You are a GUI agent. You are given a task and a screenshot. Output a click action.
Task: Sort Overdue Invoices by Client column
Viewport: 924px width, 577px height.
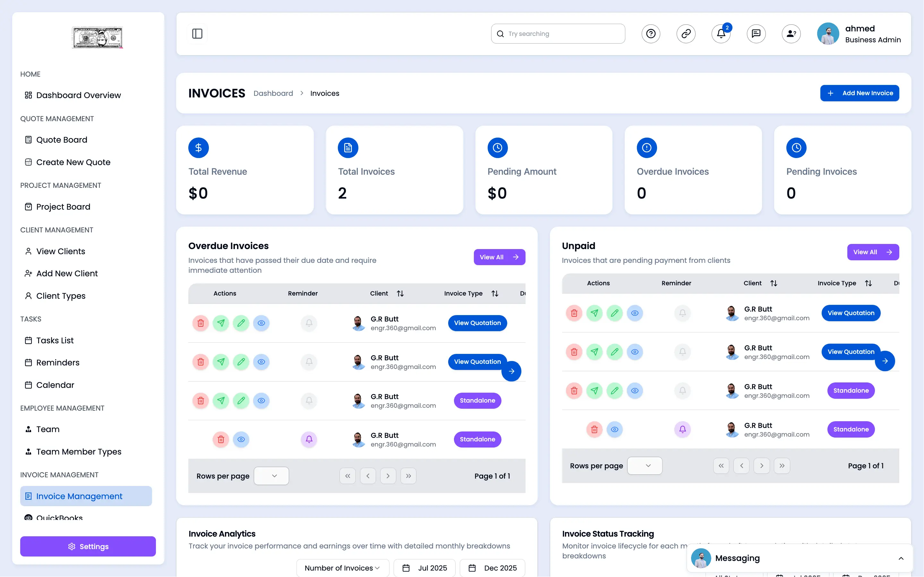click(x=400, y=293)
